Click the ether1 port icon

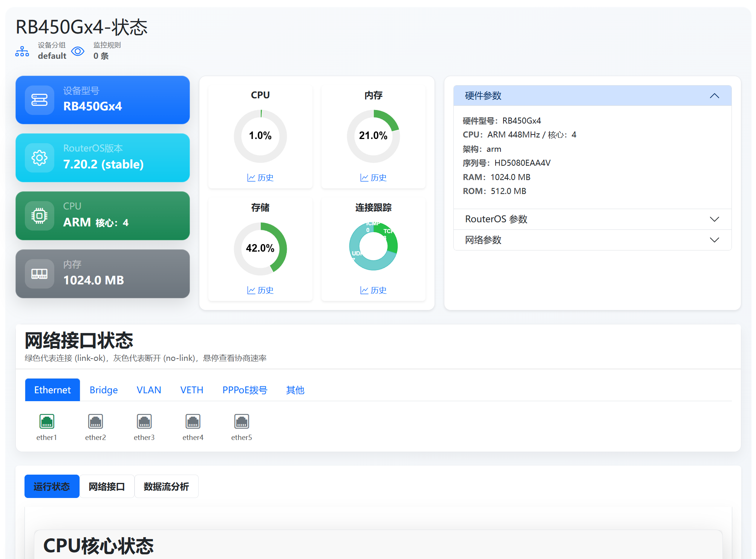[x=47, y=421]
